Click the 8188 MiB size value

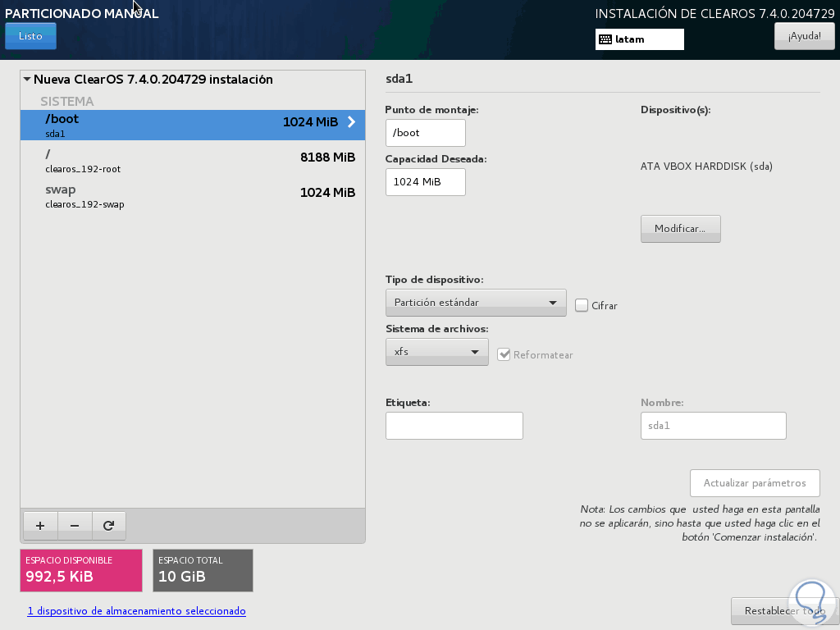(328, 157)
